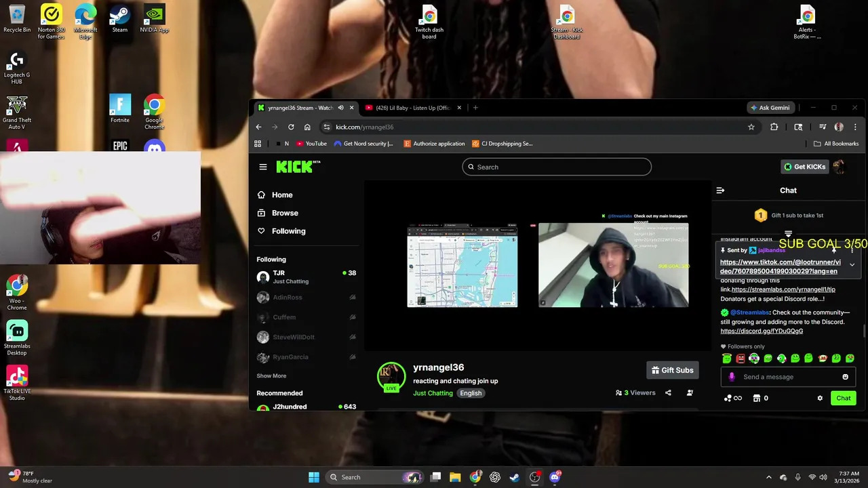Open J2hundred recommended channel
Image resolution: width=868 pixels, height=488 pixels.
pyautogui.click(x=307, y=407)
